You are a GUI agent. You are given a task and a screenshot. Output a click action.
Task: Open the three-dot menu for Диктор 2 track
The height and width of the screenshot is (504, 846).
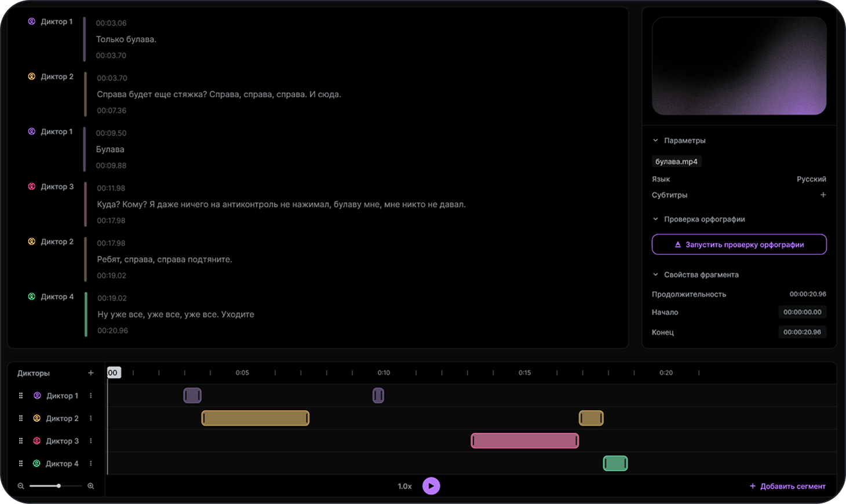pos(91,418)
